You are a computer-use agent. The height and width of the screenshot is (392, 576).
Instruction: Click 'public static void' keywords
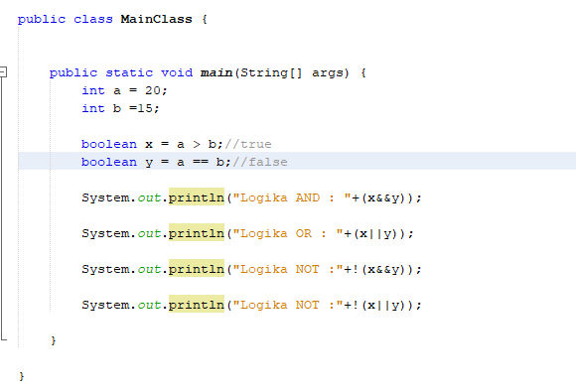pyautogui.click(x=121, y=72)
